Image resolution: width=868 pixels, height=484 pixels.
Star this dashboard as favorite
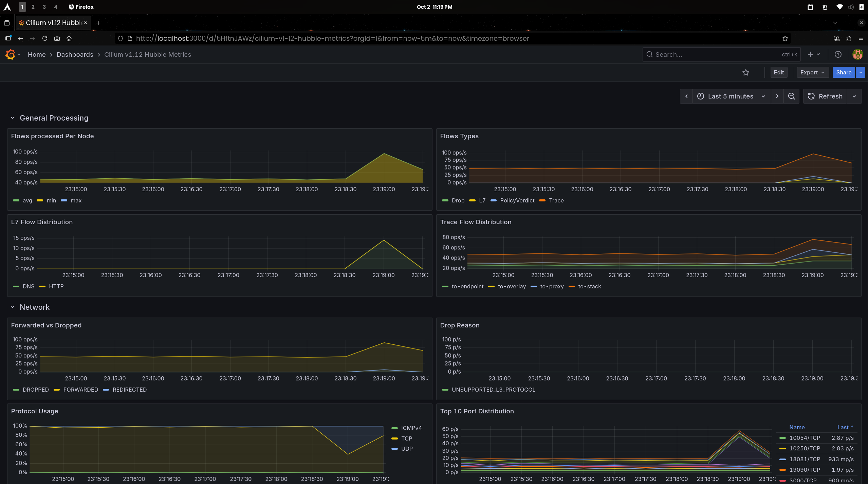point(745,72)
